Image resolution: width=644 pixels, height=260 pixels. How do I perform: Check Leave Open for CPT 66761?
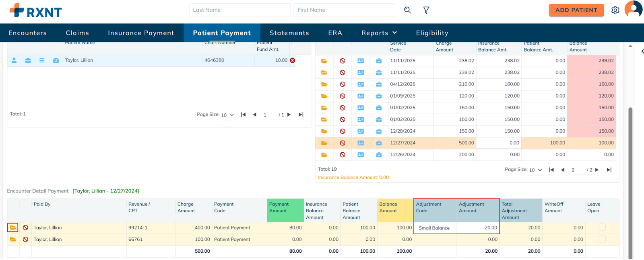602,239
